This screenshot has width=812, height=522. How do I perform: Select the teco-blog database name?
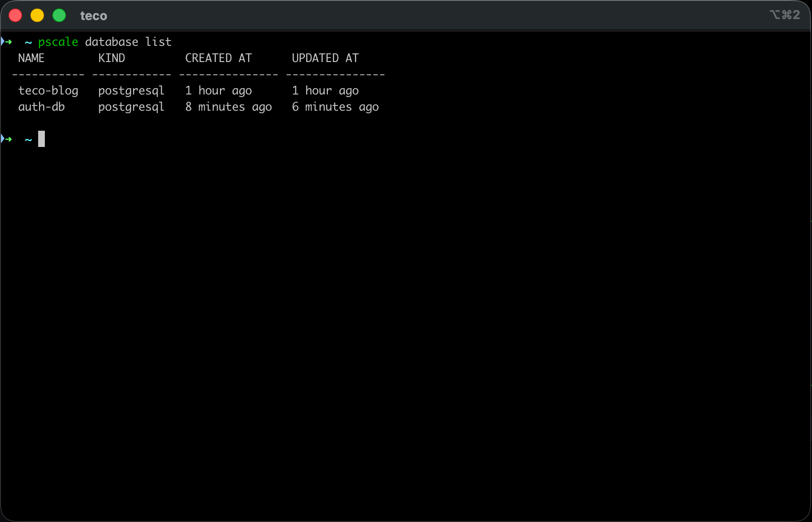coord(48,90)
